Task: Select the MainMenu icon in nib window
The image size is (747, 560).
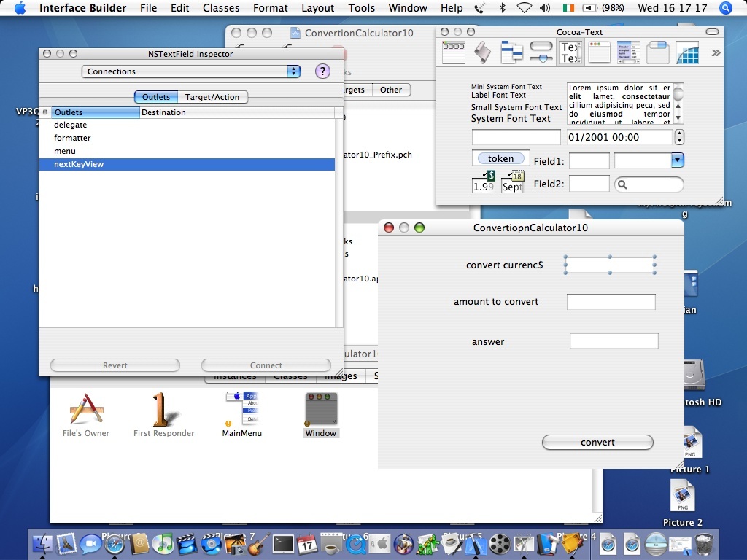Action: (x=242, y=415)
